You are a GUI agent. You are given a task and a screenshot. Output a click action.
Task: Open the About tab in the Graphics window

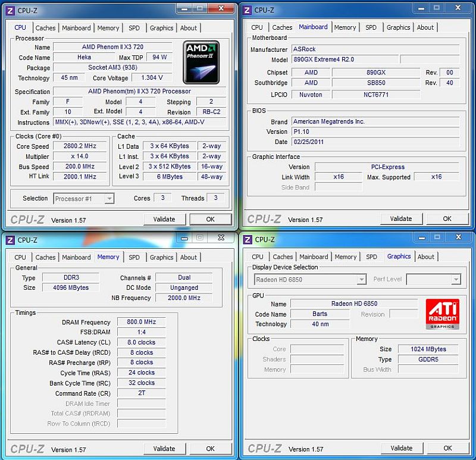click(x=426, y=256)
